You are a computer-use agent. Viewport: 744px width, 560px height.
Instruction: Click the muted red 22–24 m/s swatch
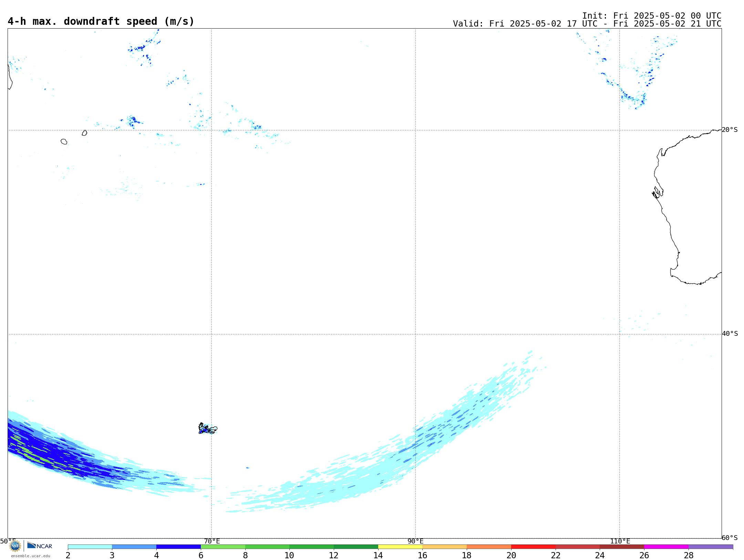578,547
